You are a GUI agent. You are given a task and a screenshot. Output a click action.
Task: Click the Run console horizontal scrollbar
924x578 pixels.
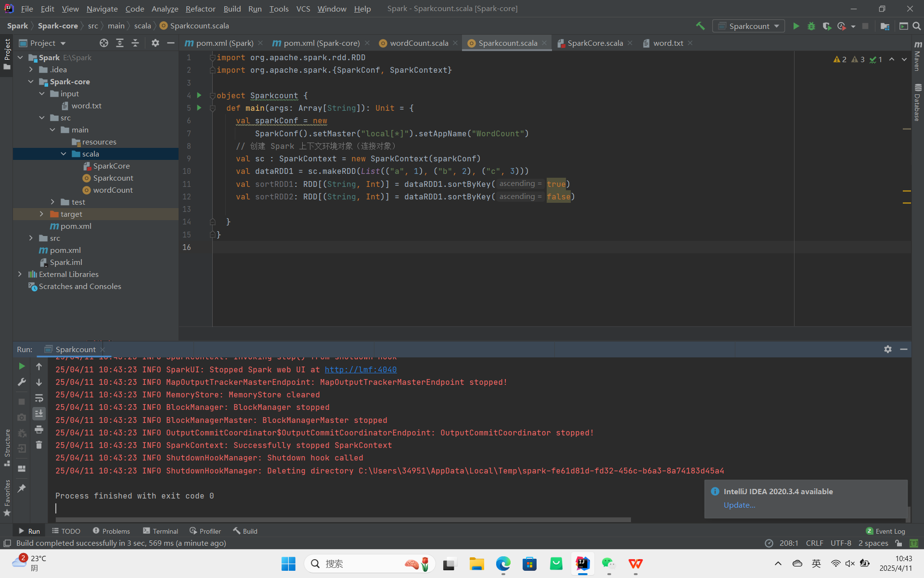pos(343,520)
